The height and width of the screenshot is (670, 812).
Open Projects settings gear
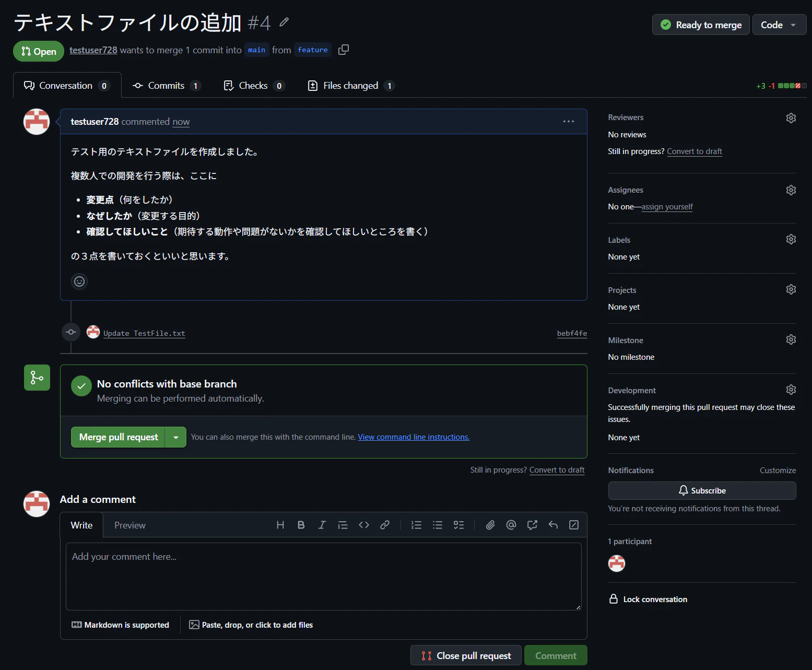(791, 289)
